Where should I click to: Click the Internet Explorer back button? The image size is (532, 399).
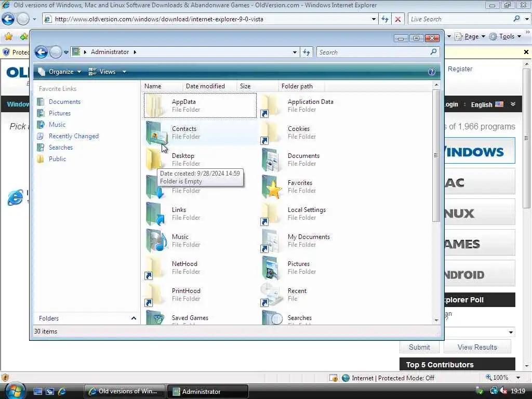(x=8, y=19)
